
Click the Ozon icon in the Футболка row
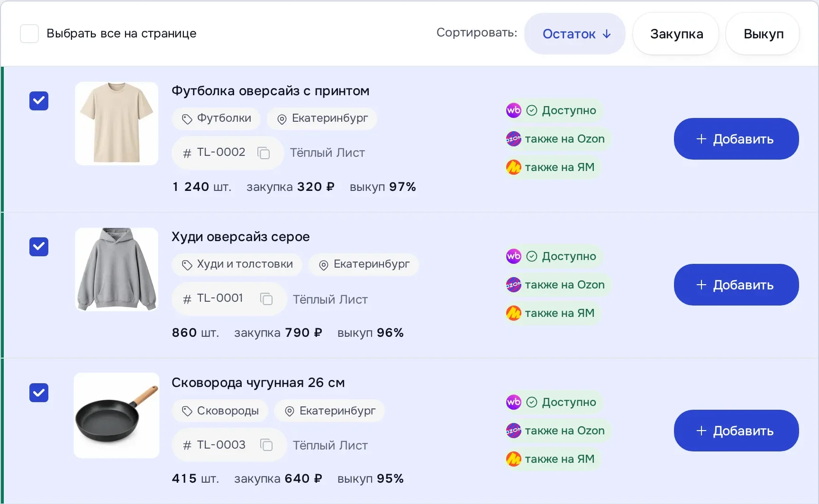(513, 139)
